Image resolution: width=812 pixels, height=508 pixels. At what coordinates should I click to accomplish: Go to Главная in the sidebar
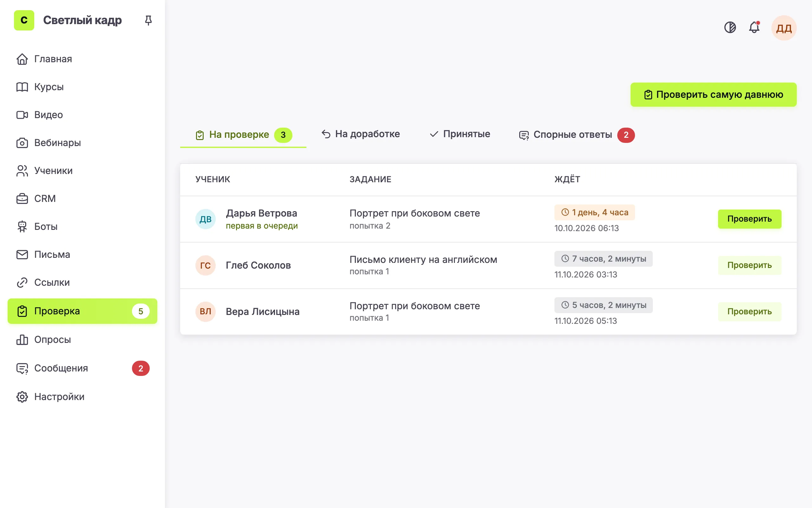[82, 59]
